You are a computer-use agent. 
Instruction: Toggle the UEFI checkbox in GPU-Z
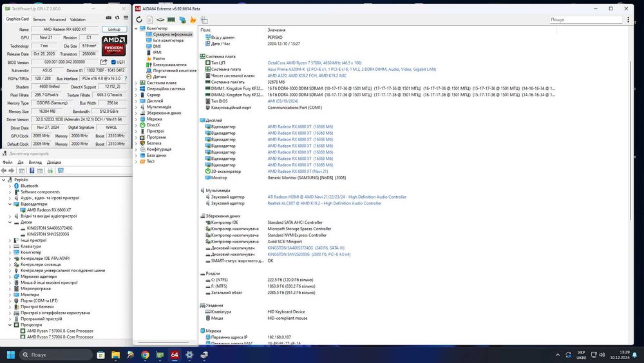click(112, 63)
